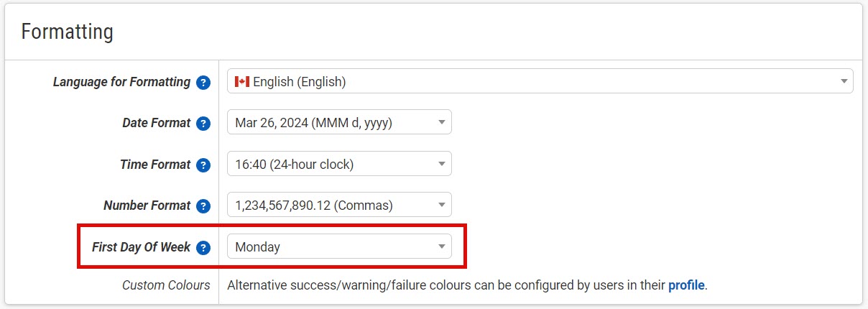
Task: Expand the Date Format dropdown arrow
Action: (441, 123)
